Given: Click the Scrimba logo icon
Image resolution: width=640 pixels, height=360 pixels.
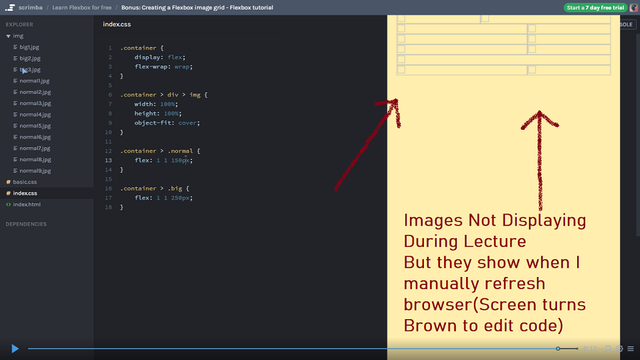Looking at the screenshot, I should pos(10,7).
